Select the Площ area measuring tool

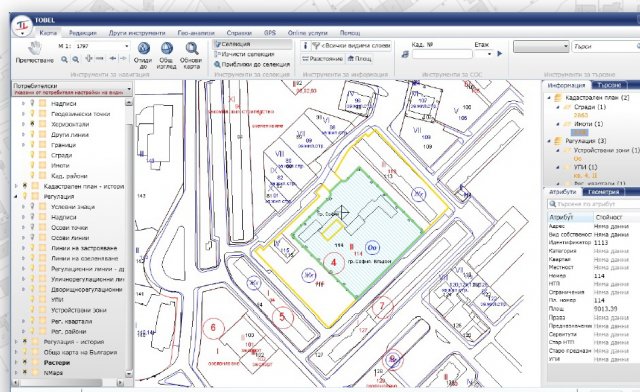360,59
